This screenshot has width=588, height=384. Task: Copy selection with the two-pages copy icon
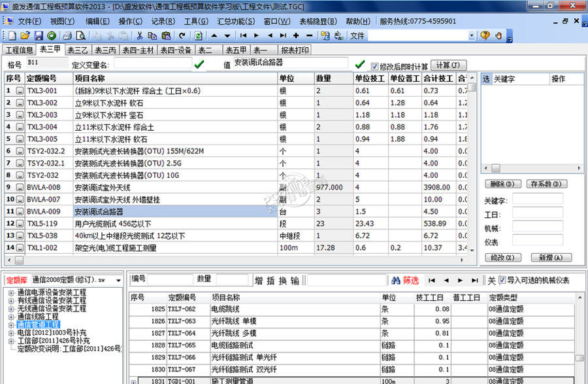152,36
